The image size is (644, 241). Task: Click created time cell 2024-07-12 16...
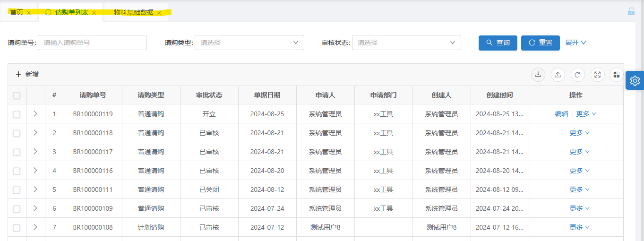(x=499, y=227)
